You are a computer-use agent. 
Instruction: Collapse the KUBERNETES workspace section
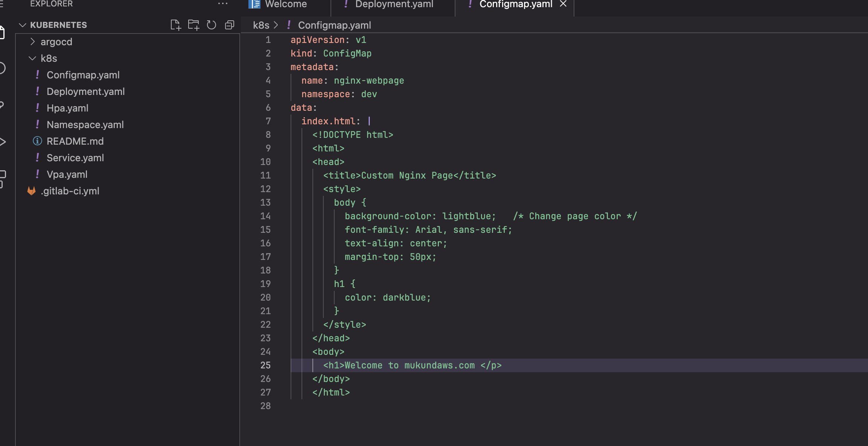[58, 25]
